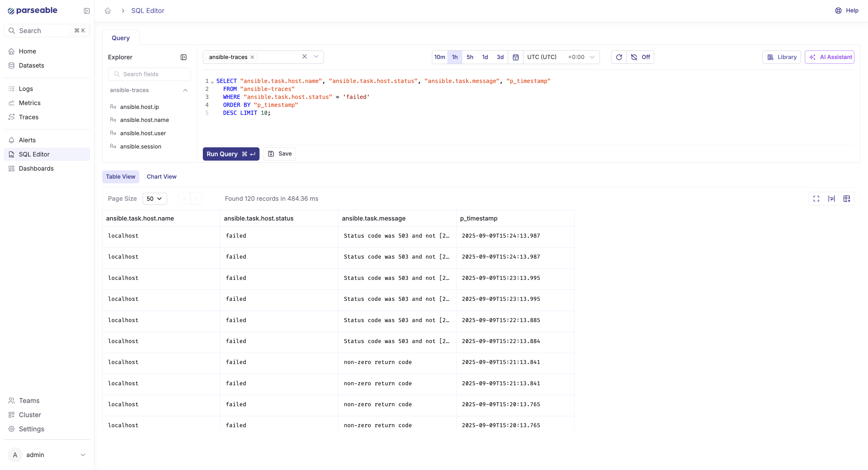868x470 pixels.
Task: Click the Parseable logo
Action: tap(32, 10)
